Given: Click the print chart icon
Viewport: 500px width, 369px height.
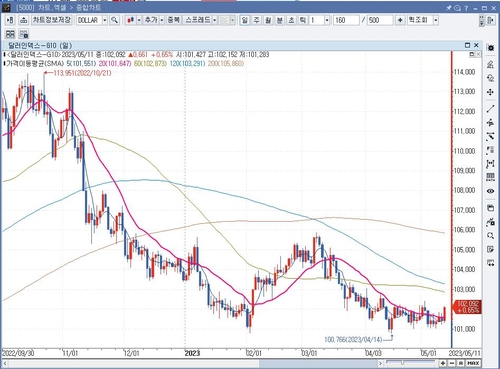Looking at the screenshot, I should (x=23, y=20).
